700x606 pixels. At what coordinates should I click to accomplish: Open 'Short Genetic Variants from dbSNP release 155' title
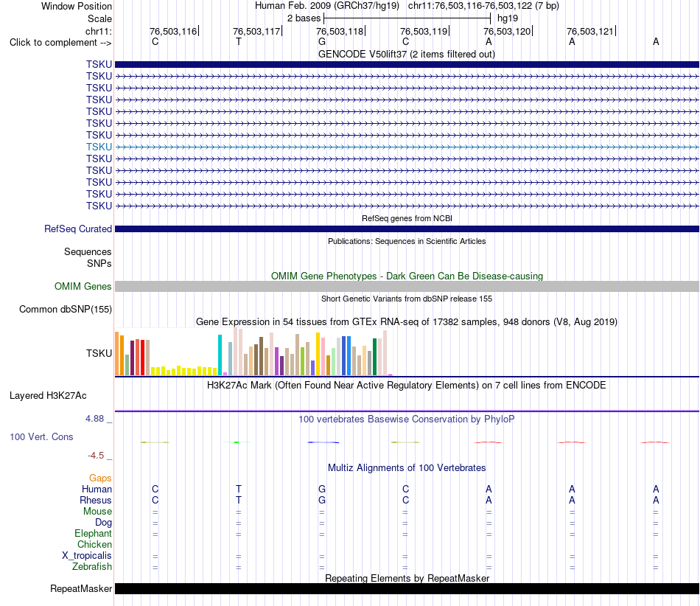click(407, 299)
